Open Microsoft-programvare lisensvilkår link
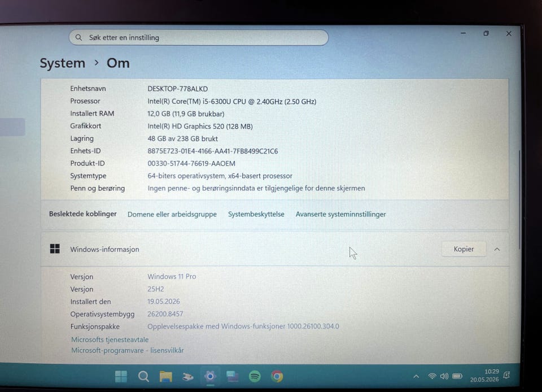The height and width of the screenshot is (392, 542). [x=128, y=350]
